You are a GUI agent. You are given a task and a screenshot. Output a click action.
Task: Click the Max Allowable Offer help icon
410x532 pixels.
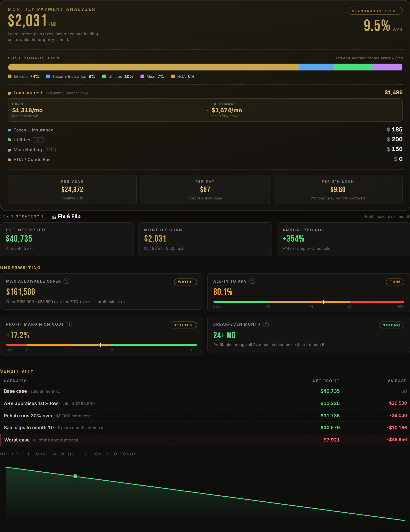click(x=66, y=281)
